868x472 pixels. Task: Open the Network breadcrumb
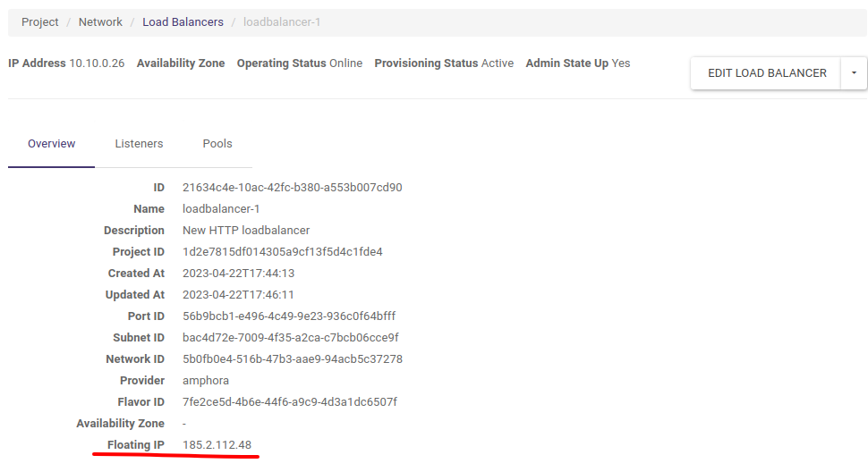[100, 22]
